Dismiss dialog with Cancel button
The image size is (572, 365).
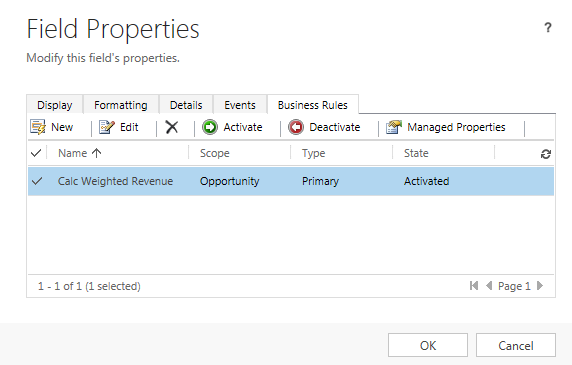pos(516,345)
